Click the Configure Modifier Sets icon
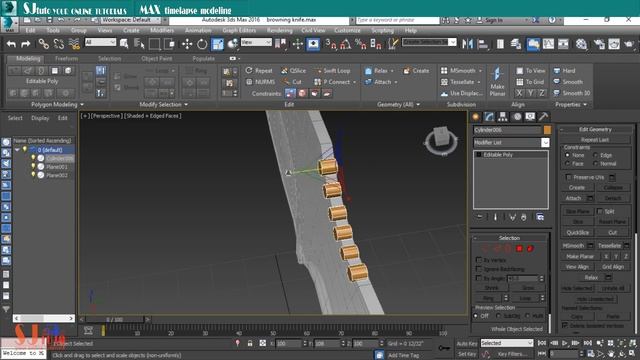This screenshot has height=360, width=640. click(540, 217)
